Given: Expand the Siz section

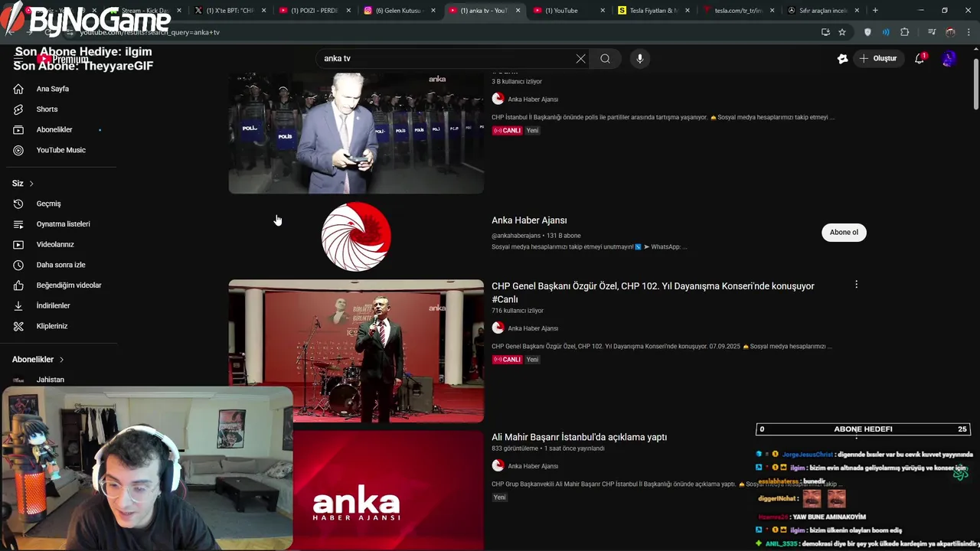Looking at the screenshot, I should click(x=23, y=183).
